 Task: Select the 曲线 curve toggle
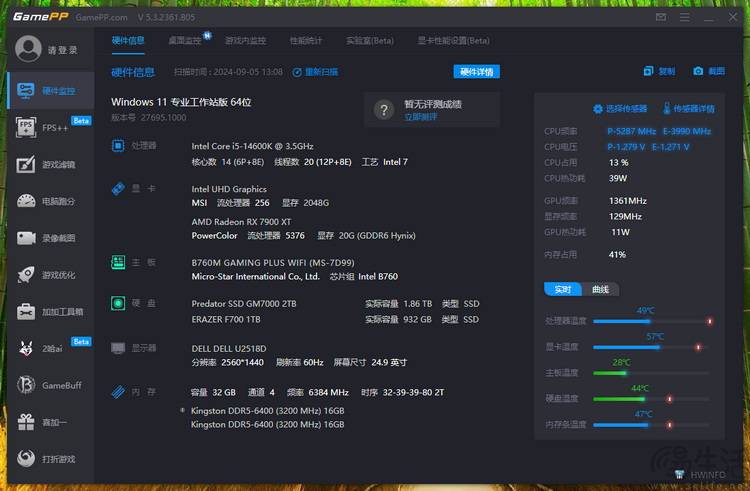[x=600, y=289]
